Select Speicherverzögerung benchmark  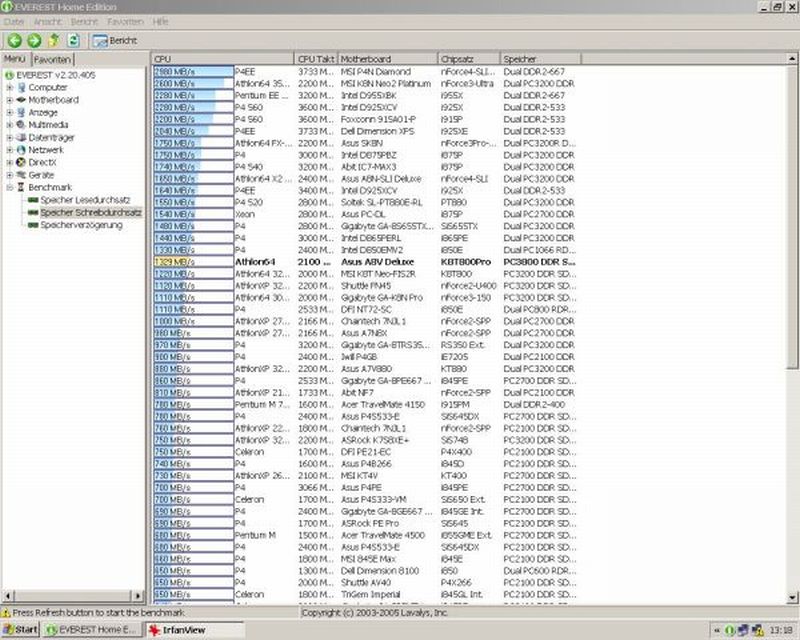81,225
